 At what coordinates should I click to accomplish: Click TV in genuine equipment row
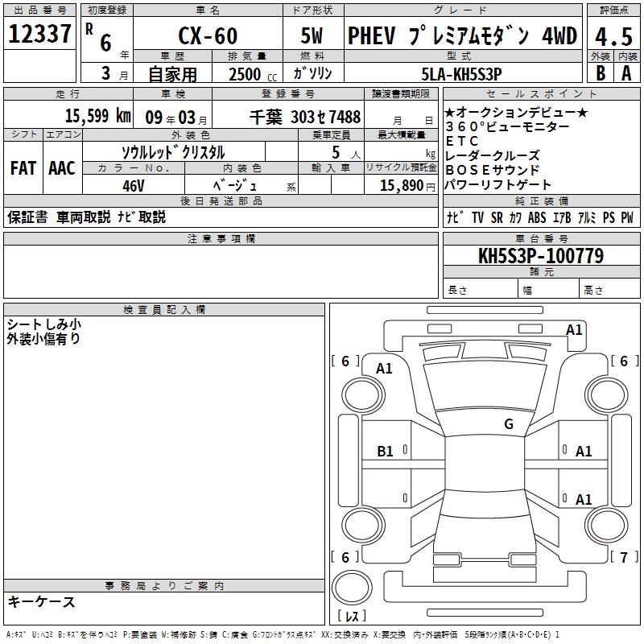(x=477, y=217)
